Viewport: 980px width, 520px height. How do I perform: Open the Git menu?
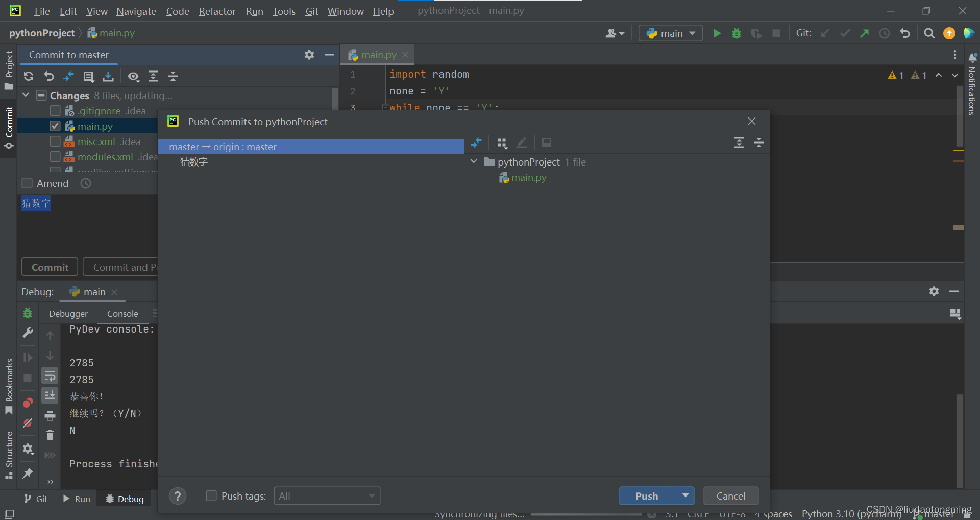coord(312,11)
